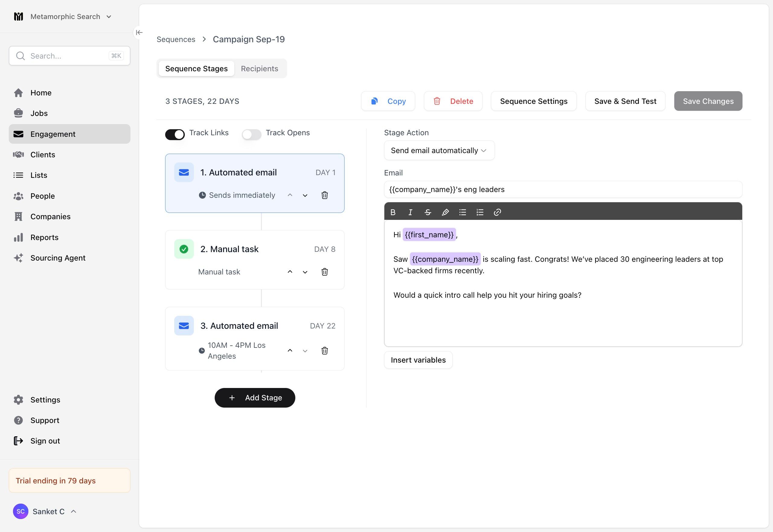
Task: Open the Stage Action dropdown
Action: pyautogui.click(x=439, y=150)
